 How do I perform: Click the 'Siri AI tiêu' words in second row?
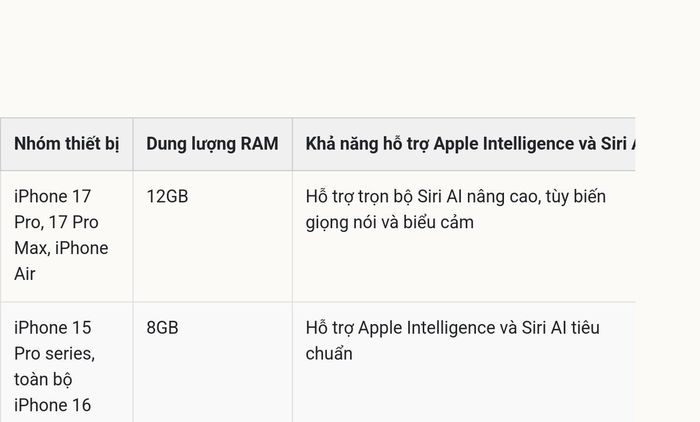(x=561, y=328)
